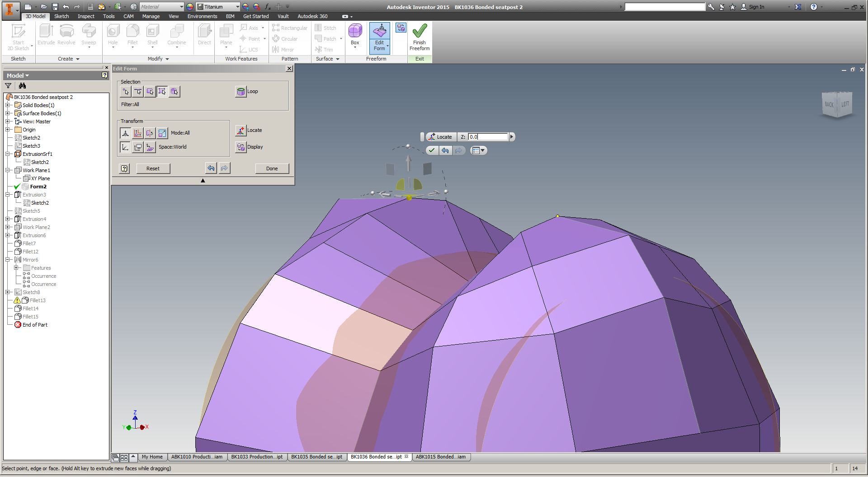Enable face selection filter
868x477 pixels.
[150, 92]
